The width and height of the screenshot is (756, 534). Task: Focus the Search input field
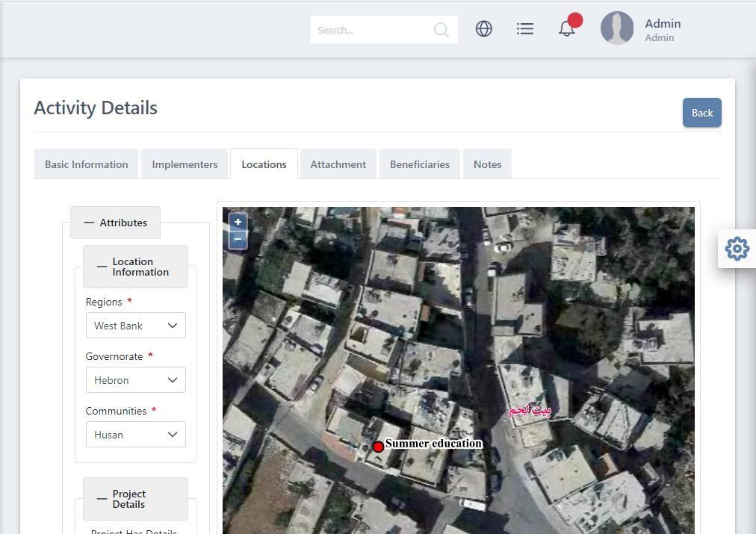coord(384,30)
